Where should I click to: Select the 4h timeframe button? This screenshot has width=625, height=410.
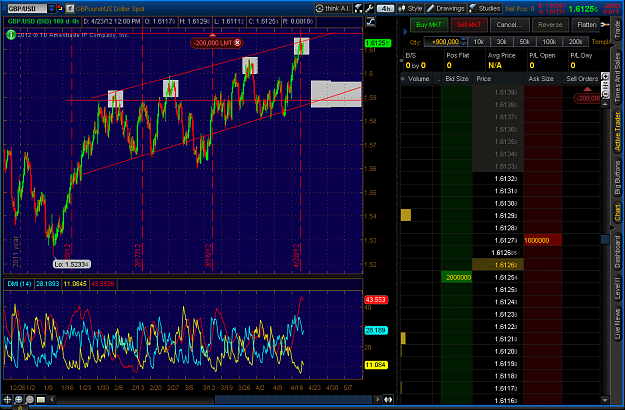[x=385, y=8]
